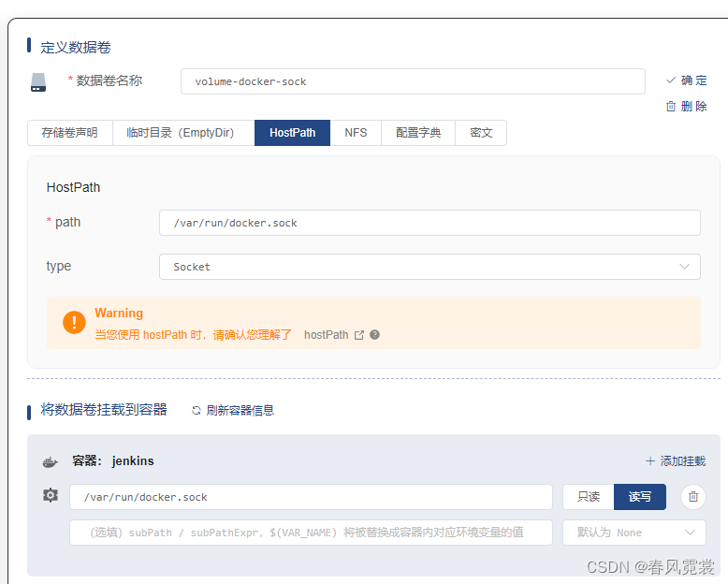Delete the /var/run/docker.sock mount via trash icon
This screenshot has height=584, width=728.
(693, 497)
